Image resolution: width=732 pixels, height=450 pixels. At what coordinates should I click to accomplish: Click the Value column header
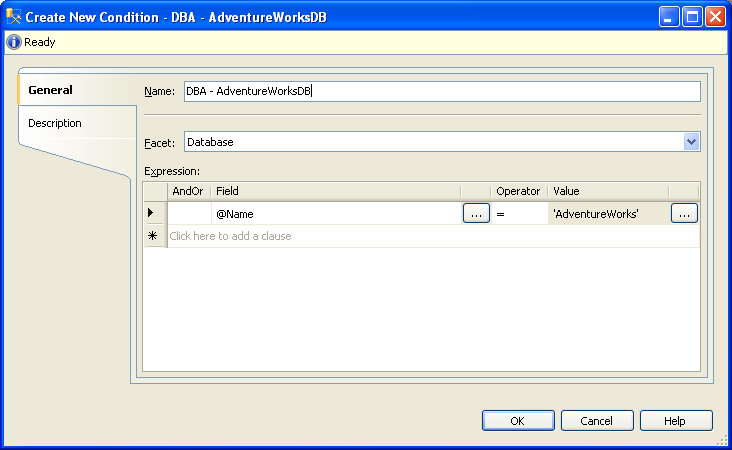(x=608, y=191)
